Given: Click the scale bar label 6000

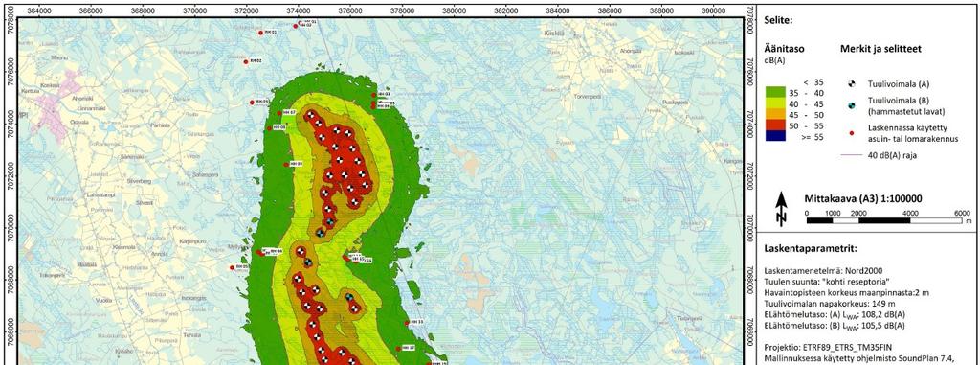Looking at the screenshot, I should click(x=963, y=213).
